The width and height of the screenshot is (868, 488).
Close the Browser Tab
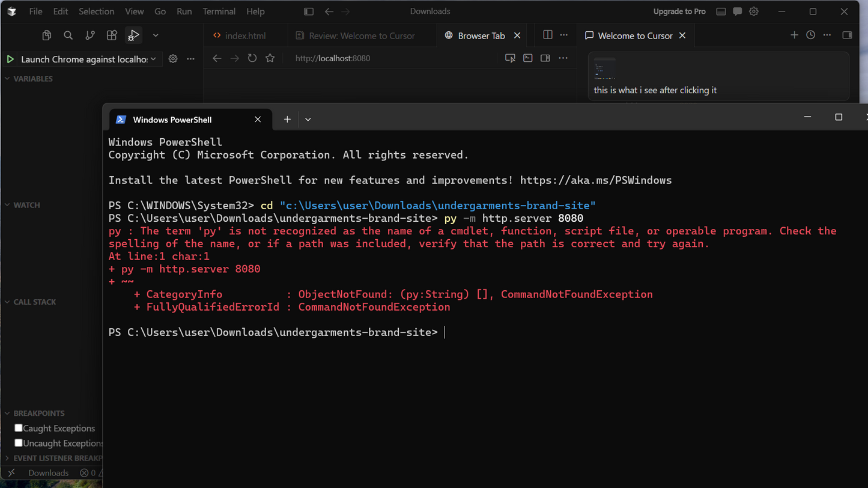click(517, 35)
